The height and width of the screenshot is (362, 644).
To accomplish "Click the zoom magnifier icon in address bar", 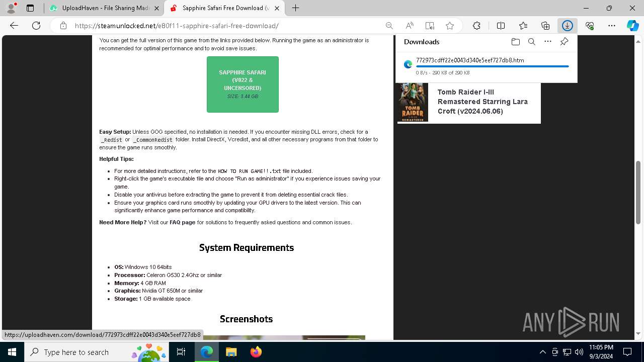I will (389, 26).
